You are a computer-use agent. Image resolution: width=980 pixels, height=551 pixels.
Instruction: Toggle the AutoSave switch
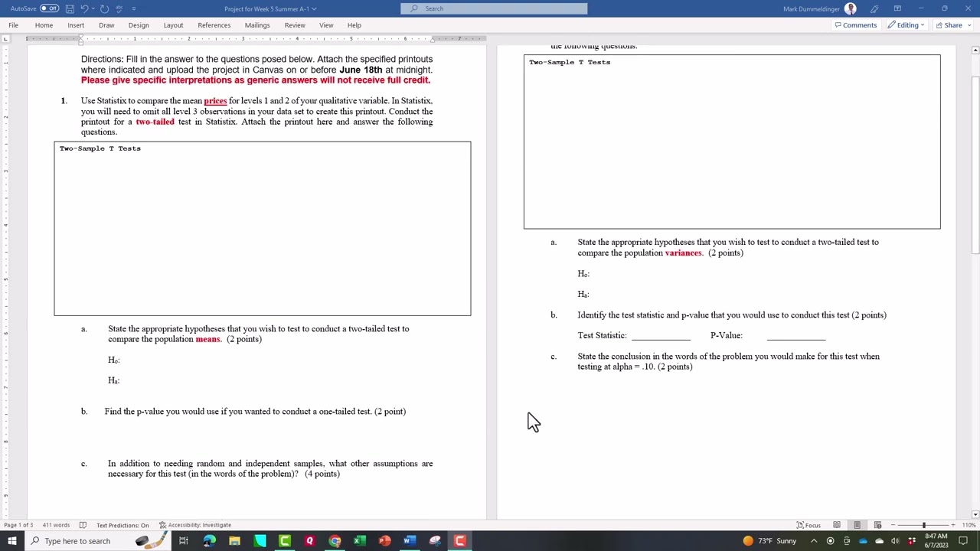[49, 8]
